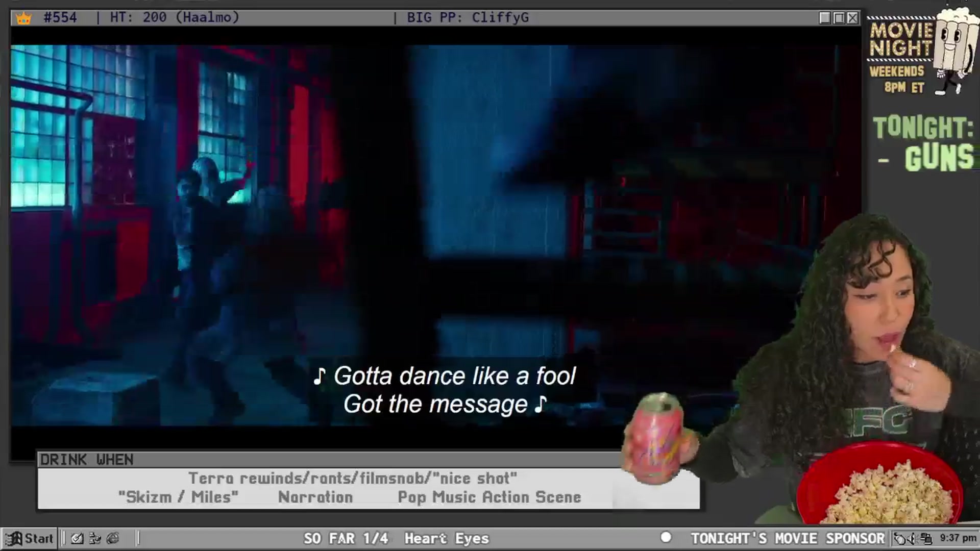Image resolution: width=980 pixels, height=551 pixels.
Task: Close the movie player window
Action: tap(852, 18)
